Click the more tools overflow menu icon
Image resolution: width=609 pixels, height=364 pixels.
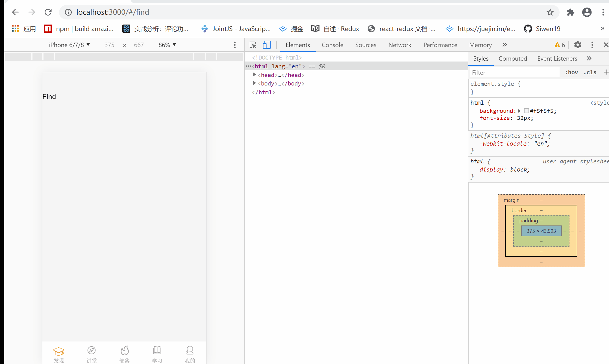click(504, 45)
